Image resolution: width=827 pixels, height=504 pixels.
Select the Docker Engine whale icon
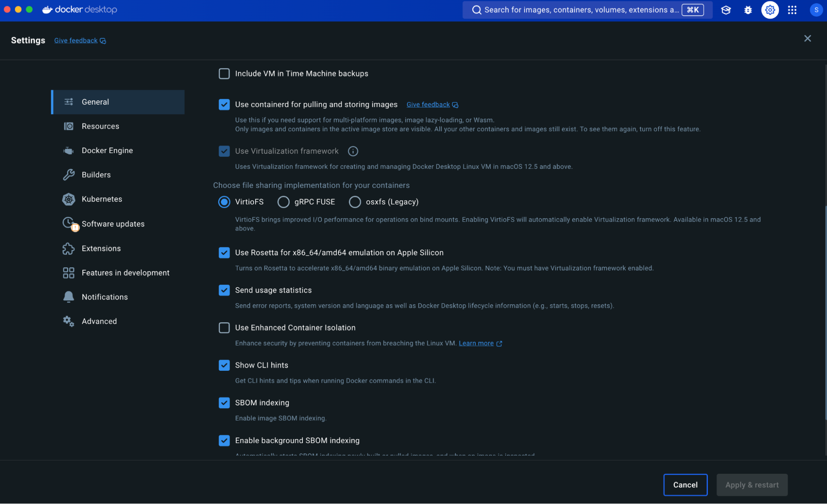click(68, 150)
